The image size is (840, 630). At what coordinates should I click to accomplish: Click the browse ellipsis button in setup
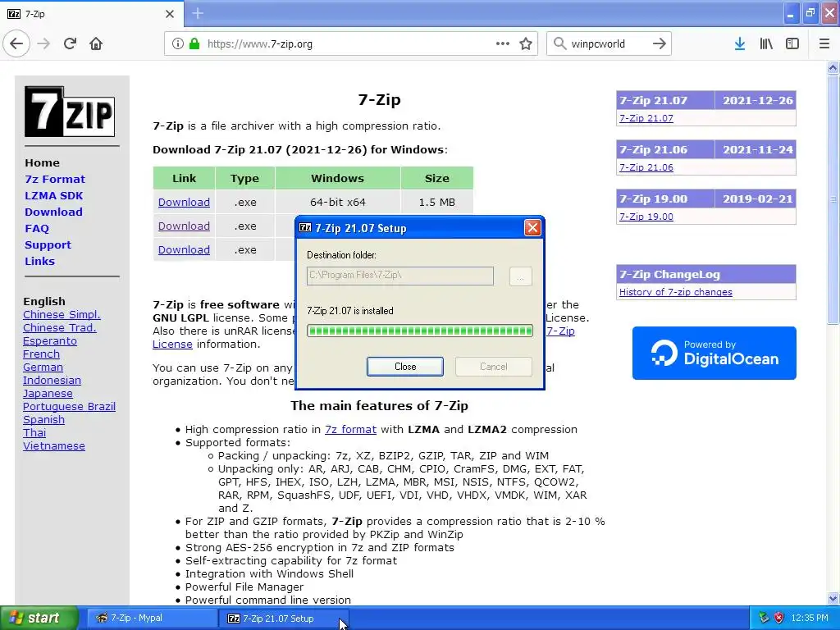(x=520, y=276)
